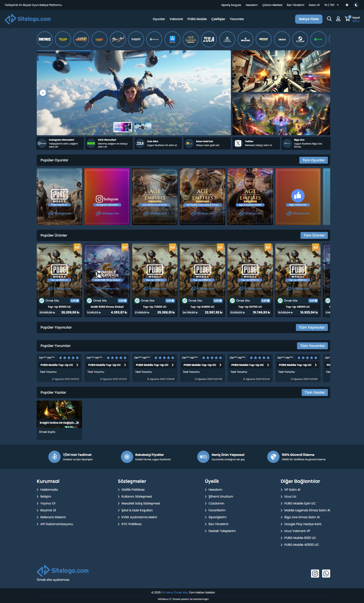
Task: Go to the PUBG Mobile menu item
Action: pos(197,19)
